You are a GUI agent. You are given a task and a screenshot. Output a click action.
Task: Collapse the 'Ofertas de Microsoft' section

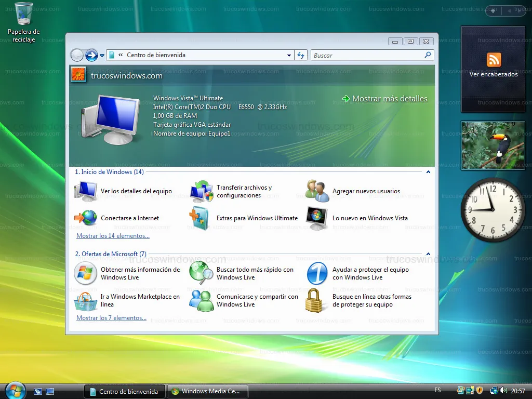428,254
